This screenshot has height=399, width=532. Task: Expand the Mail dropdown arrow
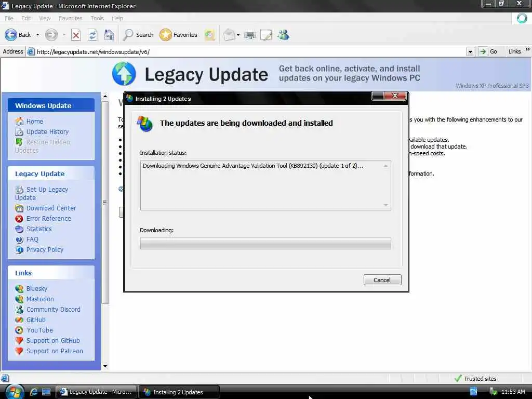coord(238,35)
